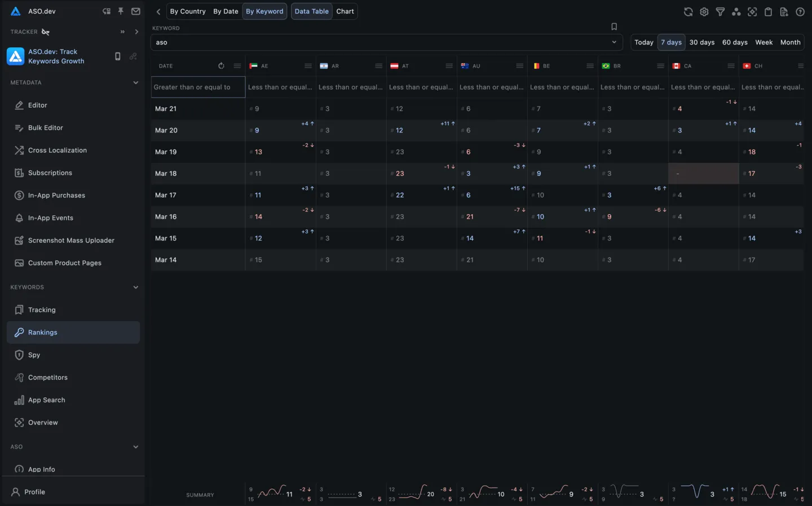Refresh data with the sync icon

(x=688, y=11)
